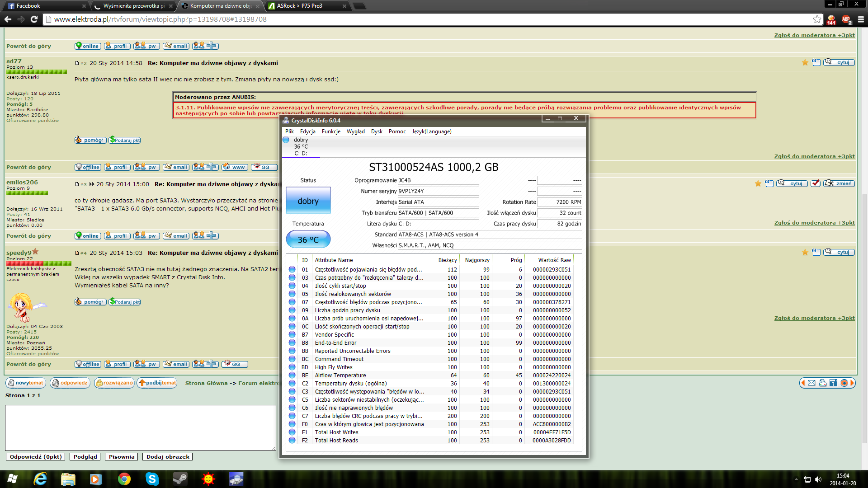Screen dimensions: 868x488
Task: Close the Facebook browser tab
Action: click(84, 6)
